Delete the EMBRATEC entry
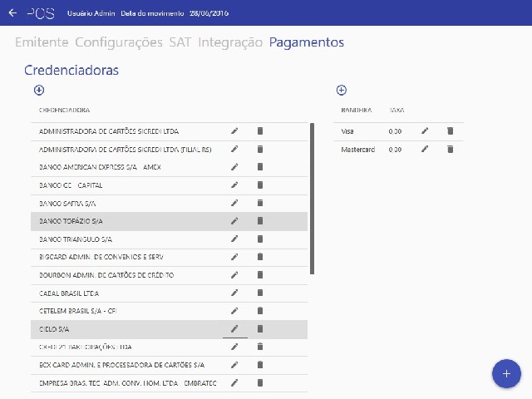Screen dimensions: 532x399 (260, 383)
